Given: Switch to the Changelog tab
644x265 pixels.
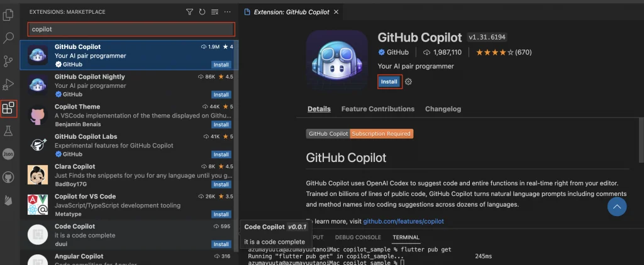Looking at the screenshot, I should (x=443, y=109).
